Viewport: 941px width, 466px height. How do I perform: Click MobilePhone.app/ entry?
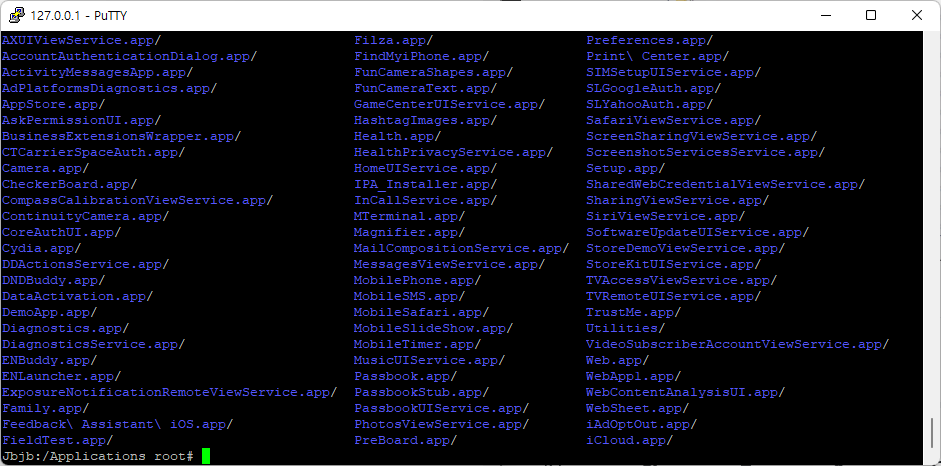(x=418, y=281)
